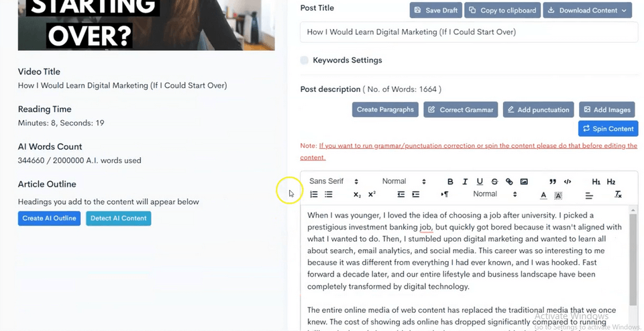
Task: Click inside the post description text editor
Action: click(x=464, y=267)
